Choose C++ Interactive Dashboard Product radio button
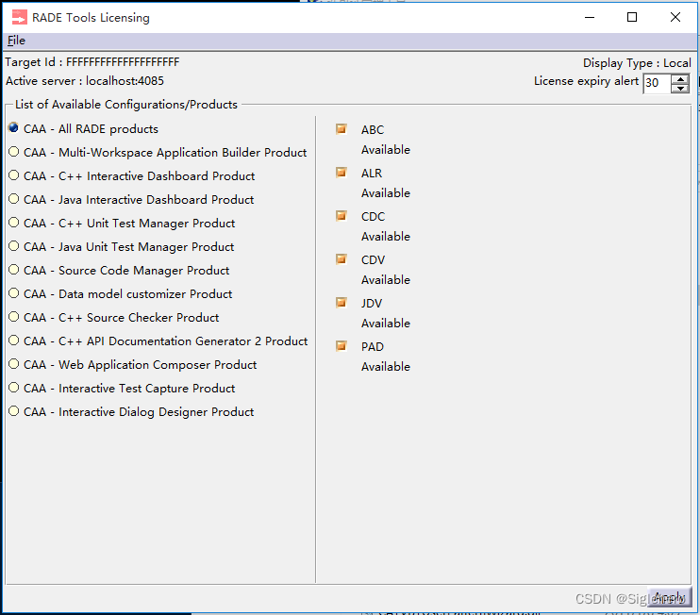This screenshot has height=615, width=700. click(x=13, y=175)
